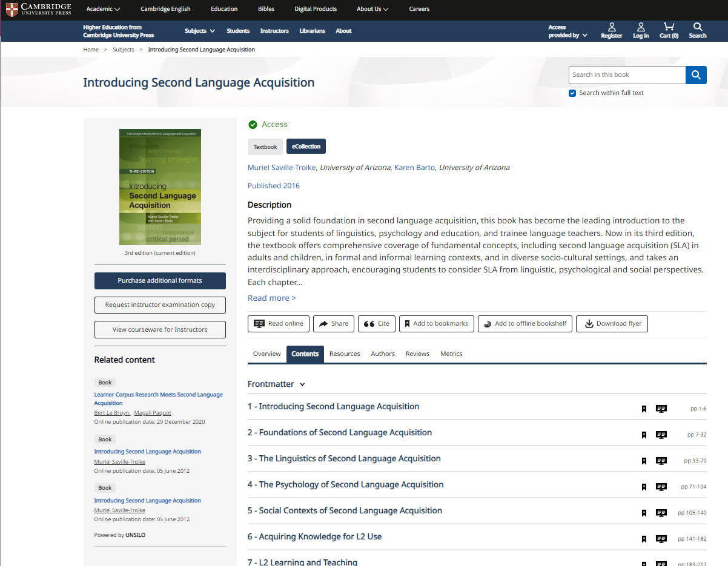Select the Textbook format toggle
The image size is (728, 566).
[265, 146]
